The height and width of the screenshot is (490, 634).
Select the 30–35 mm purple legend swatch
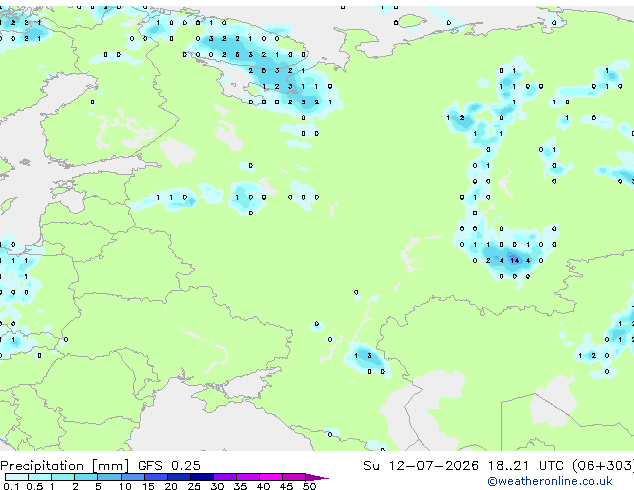tap(224, 477)
